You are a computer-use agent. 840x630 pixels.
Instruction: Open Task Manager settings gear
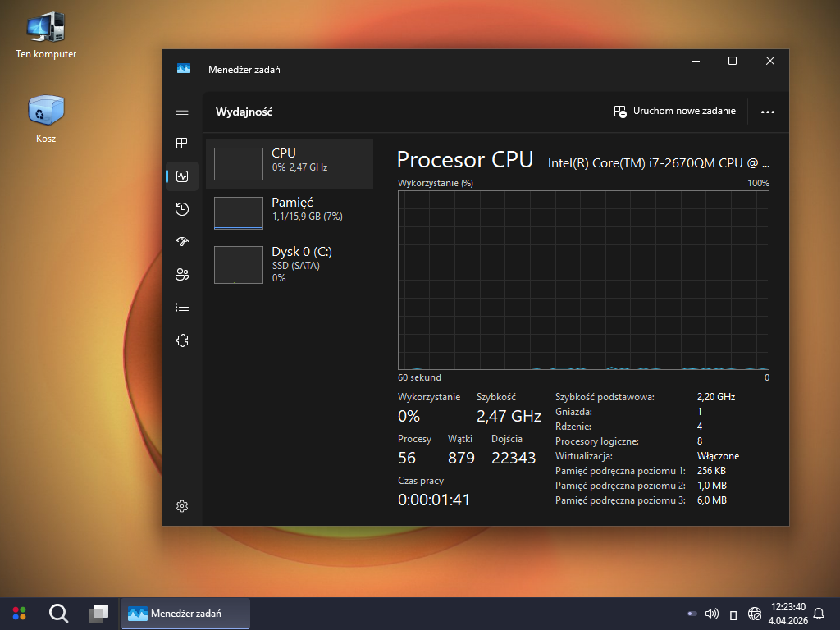[182, 506]
